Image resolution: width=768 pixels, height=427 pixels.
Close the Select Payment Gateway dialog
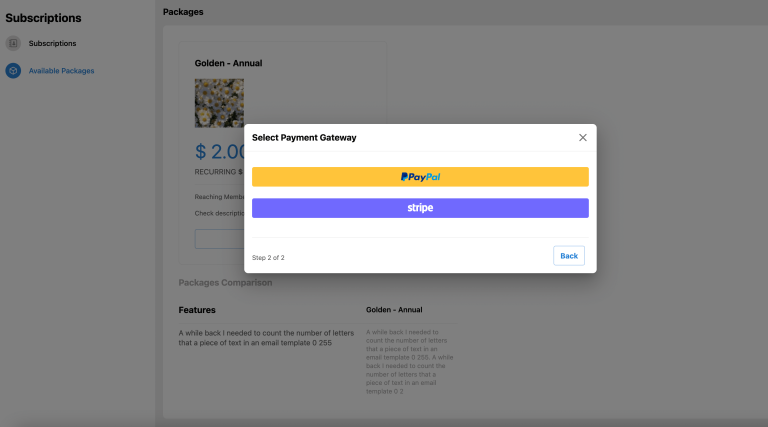582,138
